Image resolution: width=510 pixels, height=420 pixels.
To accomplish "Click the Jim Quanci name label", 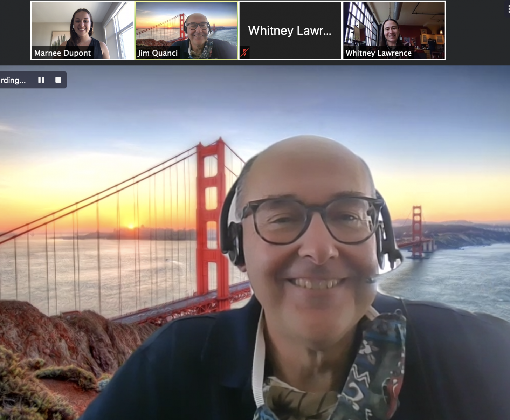I will pos(158,53).
